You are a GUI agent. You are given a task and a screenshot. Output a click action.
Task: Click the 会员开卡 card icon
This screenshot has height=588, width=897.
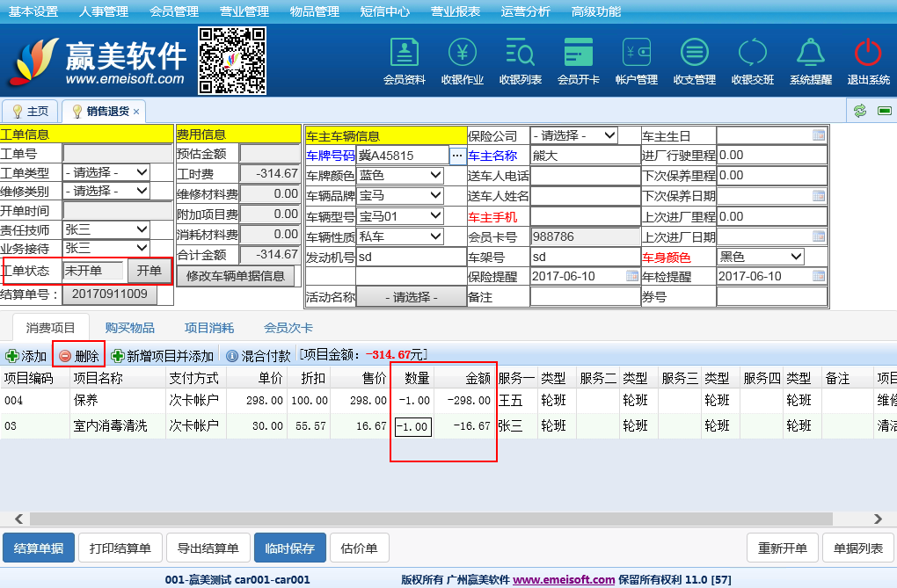tap(579, 61)
